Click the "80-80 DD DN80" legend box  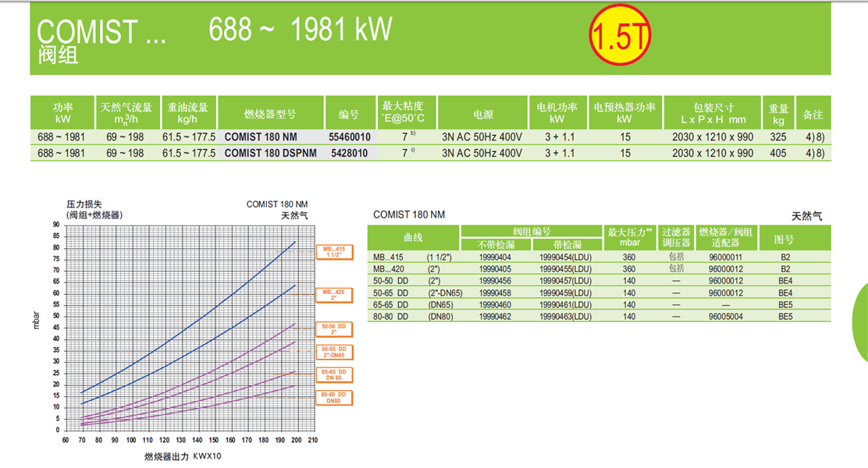(334, 397)
